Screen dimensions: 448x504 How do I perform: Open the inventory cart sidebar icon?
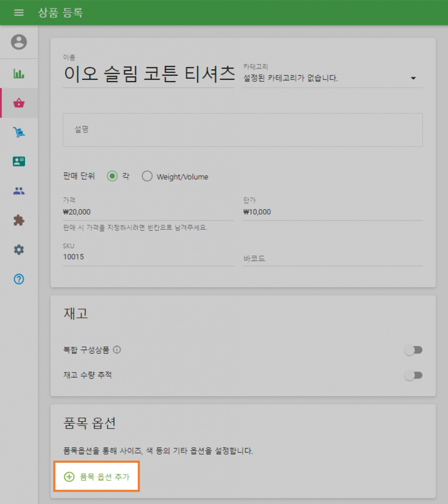pyautogui.click(x=19, y=132)
